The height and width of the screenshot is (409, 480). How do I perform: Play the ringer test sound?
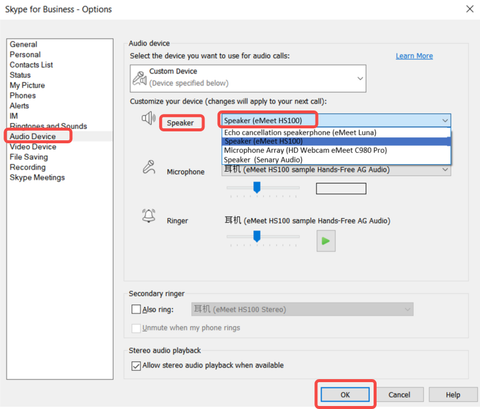(x=326, y=241)
